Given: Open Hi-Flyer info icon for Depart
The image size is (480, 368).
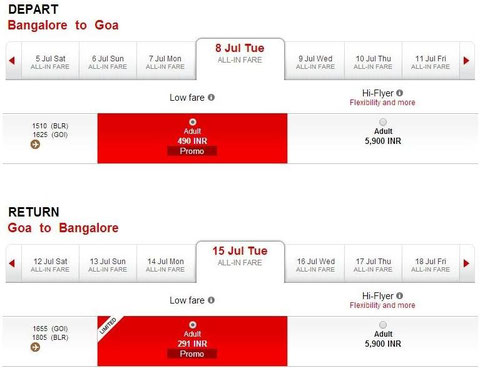Looking at the screenshot, I should (400, 93).
